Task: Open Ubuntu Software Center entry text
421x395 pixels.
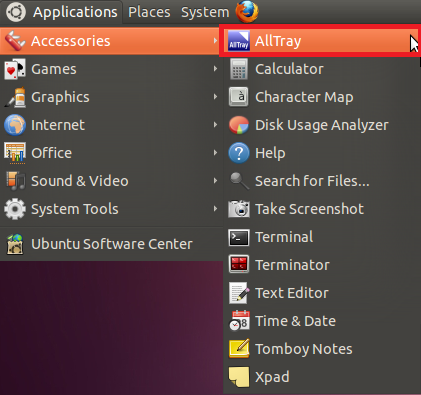Action: (x=112, y=244)
